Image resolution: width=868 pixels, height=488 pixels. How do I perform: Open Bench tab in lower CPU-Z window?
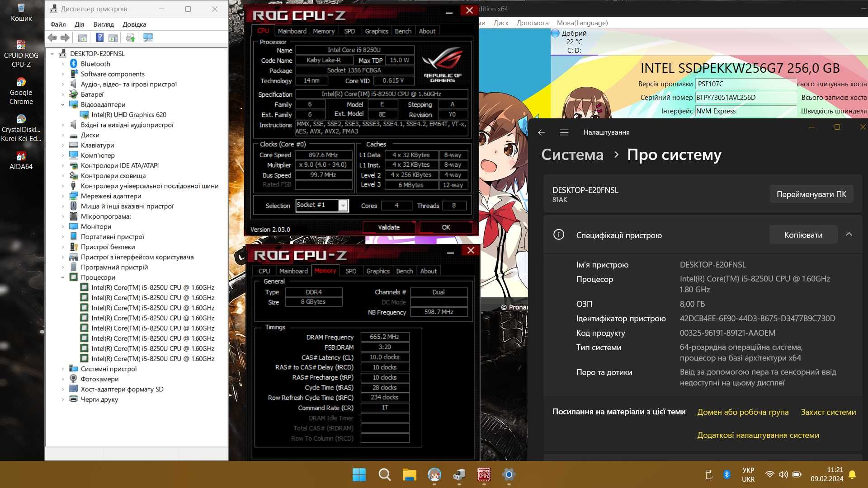coord(404,271)
